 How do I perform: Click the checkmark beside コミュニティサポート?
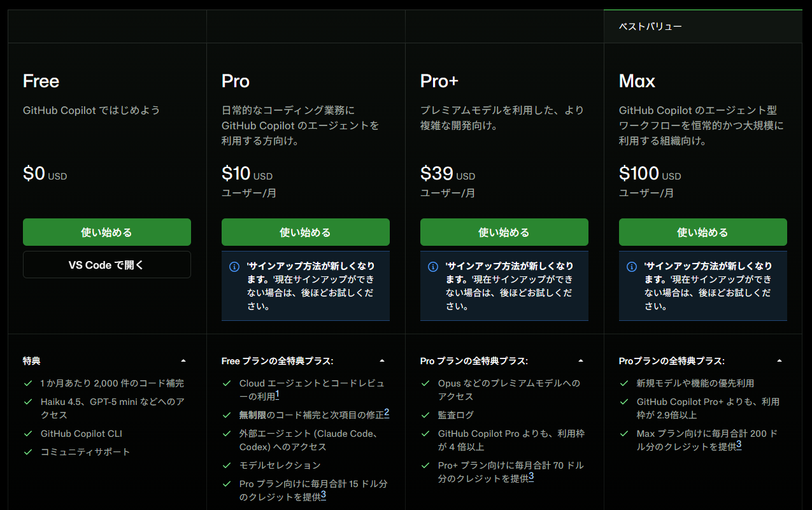point(27,452)
